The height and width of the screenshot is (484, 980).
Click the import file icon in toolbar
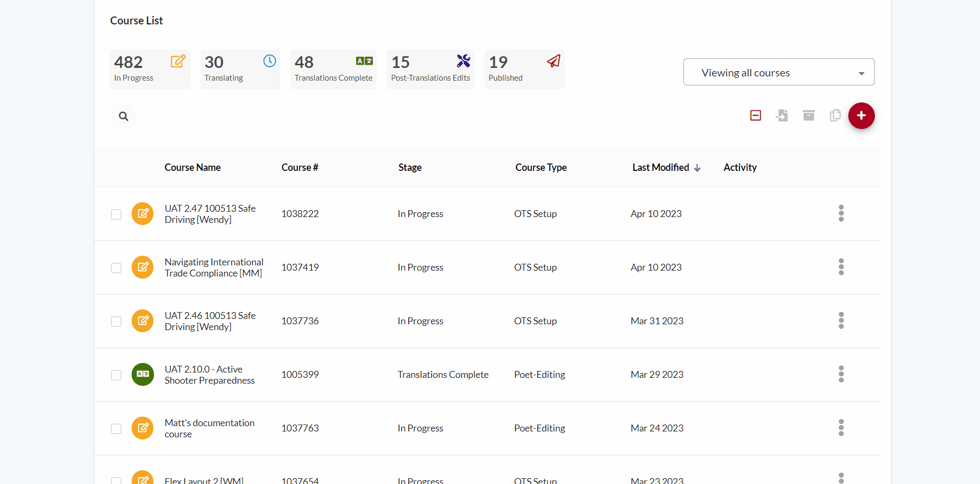pyautogui.click(x=782, y=115)
